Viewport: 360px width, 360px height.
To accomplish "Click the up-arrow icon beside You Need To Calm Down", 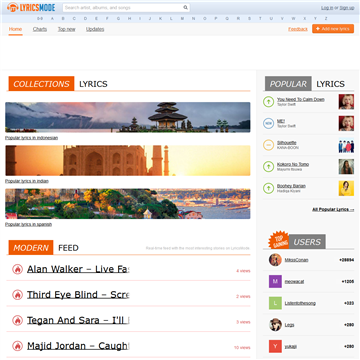I will coord(268,102).
